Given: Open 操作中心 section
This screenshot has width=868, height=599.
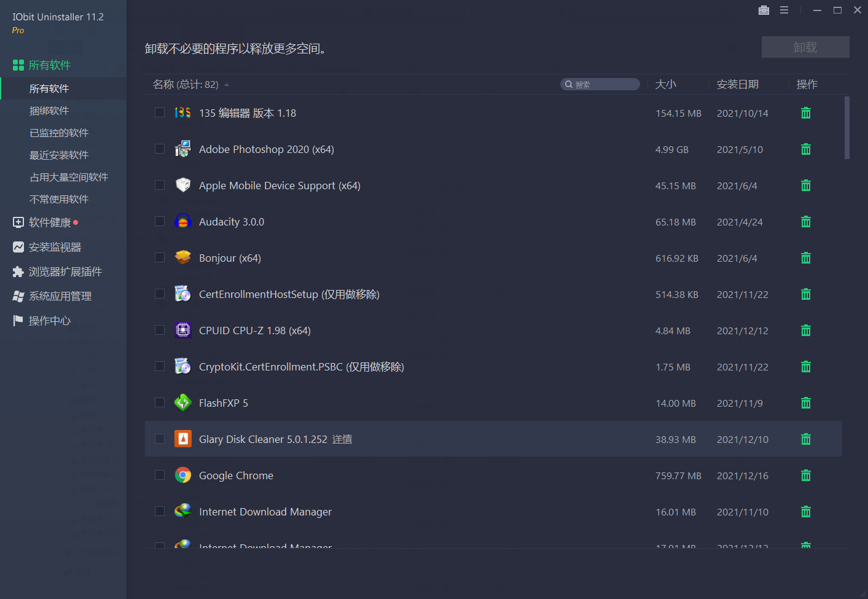Looking at the screenshot, I should [x=42, y=321].
